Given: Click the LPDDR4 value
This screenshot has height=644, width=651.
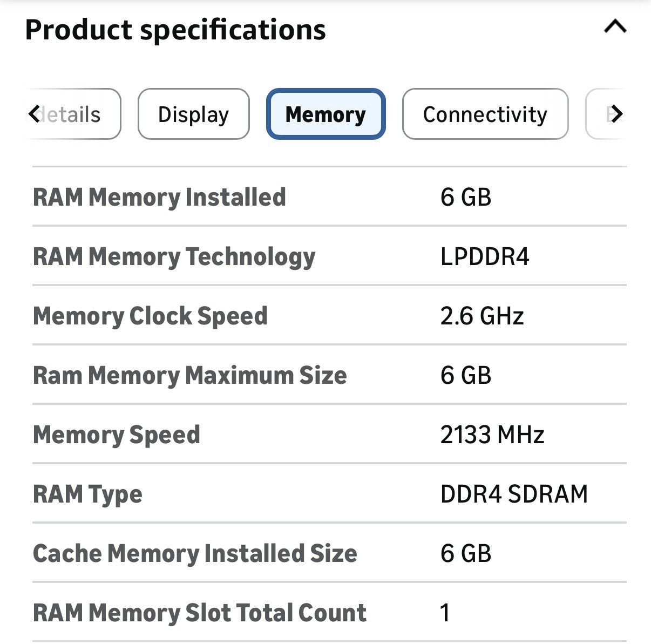Looking at the screenshot, I should tap(485, 256).
